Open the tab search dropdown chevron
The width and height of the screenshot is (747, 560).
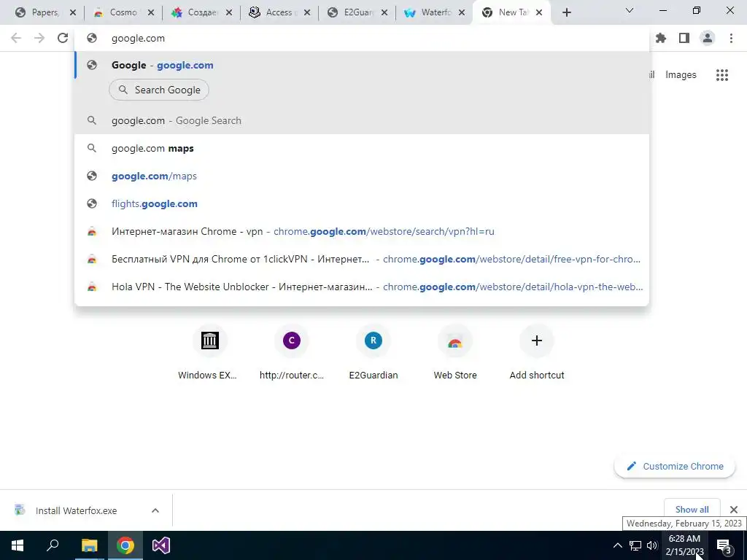click(x=630, y=10)
